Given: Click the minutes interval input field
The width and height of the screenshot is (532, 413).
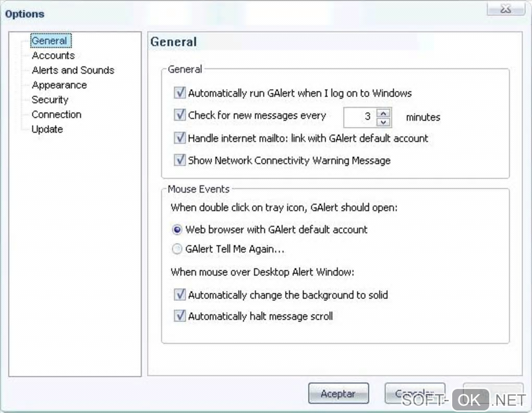Looking at the screenshot, I should [x=360, y=117].
